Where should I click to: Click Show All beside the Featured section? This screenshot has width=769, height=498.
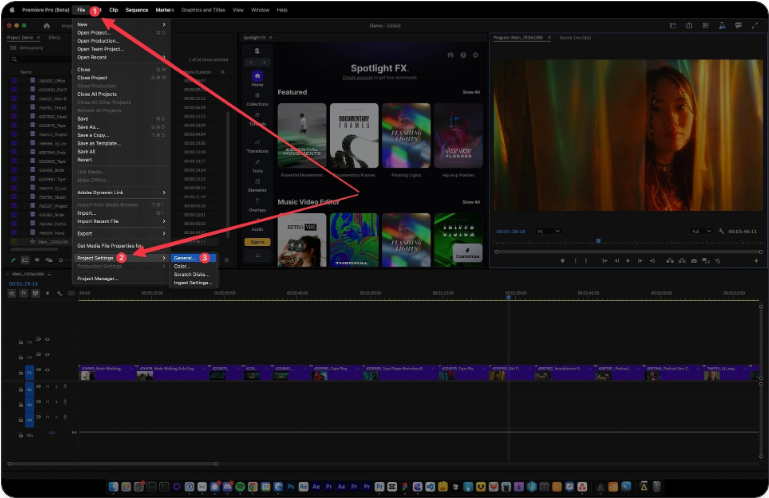click(x=470, y=92)
